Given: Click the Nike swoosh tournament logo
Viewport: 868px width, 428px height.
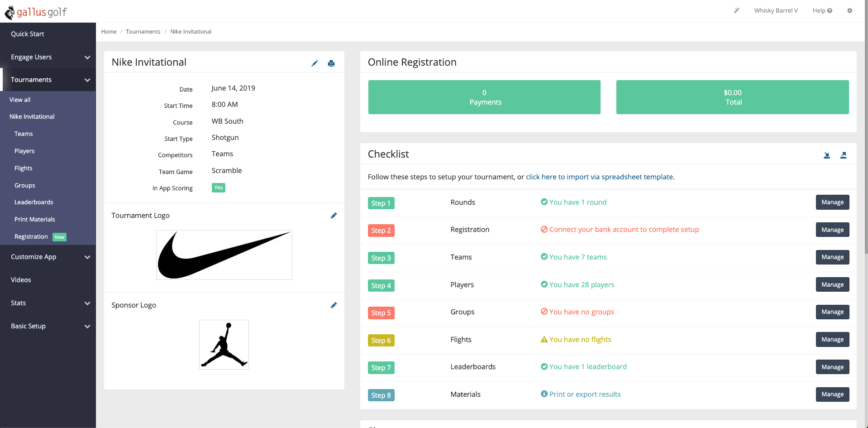Looking at the screenshot, I should tap(224, 255).
